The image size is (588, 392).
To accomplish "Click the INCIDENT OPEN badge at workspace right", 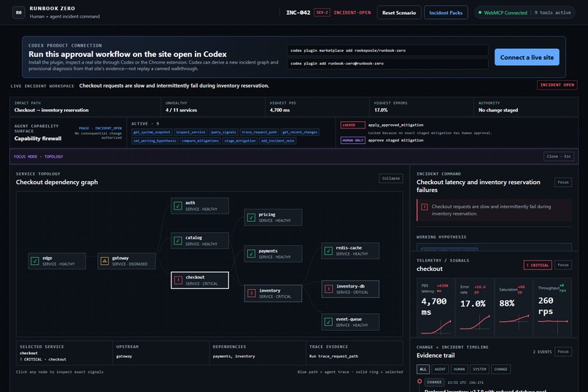I will [557, 85].
